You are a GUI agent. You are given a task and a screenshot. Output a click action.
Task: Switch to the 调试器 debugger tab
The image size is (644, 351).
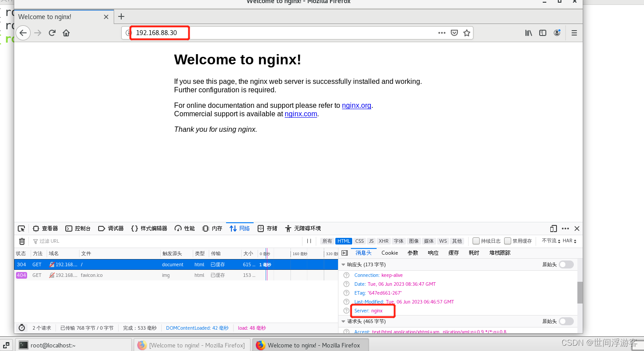coord(111,229)
